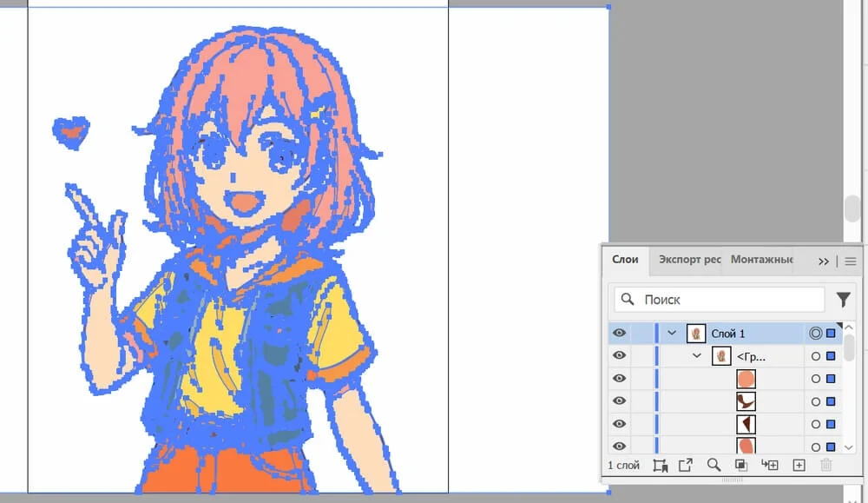Screen dimensions: 868x503
Task: Click the Create New Sublayer icon
Action: 770,466
